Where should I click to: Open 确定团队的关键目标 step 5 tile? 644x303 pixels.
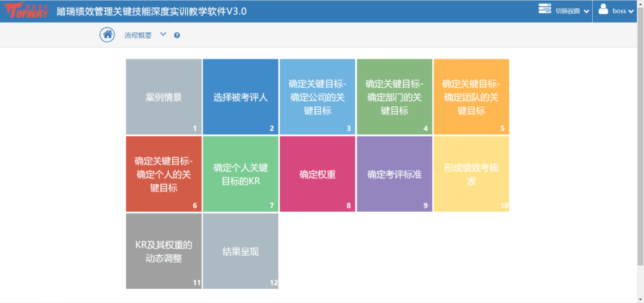[x=471, y=97]
